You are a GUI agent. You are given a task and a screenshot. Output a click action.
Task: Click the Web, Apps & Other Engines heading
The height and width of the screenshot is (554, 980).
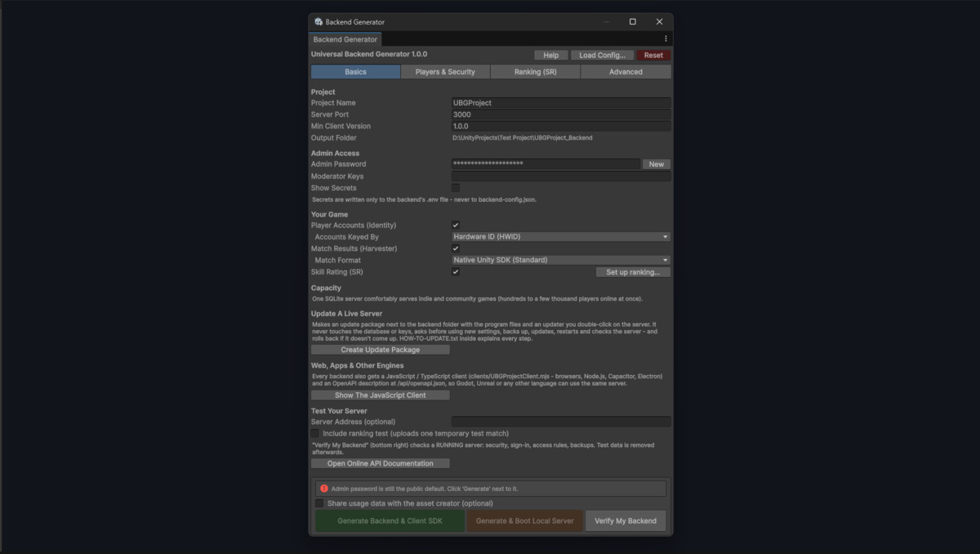click(x=358, y=366)
